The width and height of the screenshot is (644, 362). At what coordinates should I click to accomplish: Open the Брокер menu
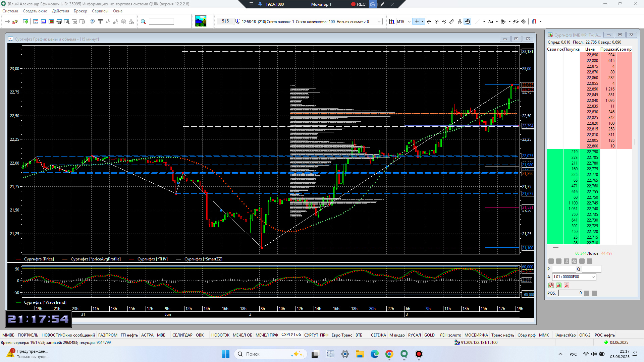[80, 11]
